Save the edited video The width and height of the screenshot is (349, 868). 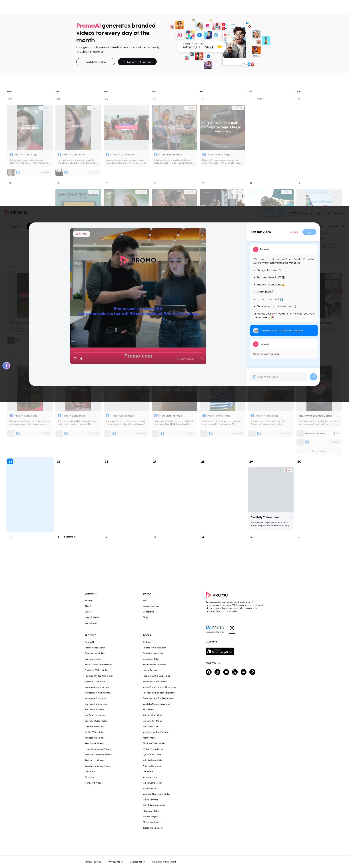[x=309, y=232]
